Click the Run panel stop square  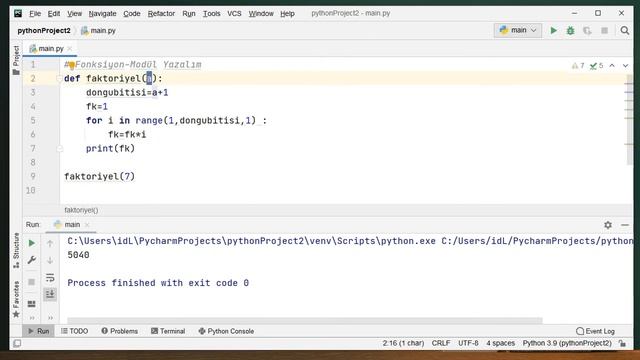[x=31, y=282]
